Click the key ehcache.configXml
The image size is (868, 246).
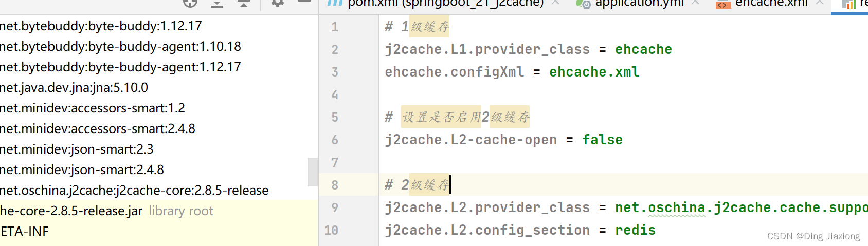[455, 72]
